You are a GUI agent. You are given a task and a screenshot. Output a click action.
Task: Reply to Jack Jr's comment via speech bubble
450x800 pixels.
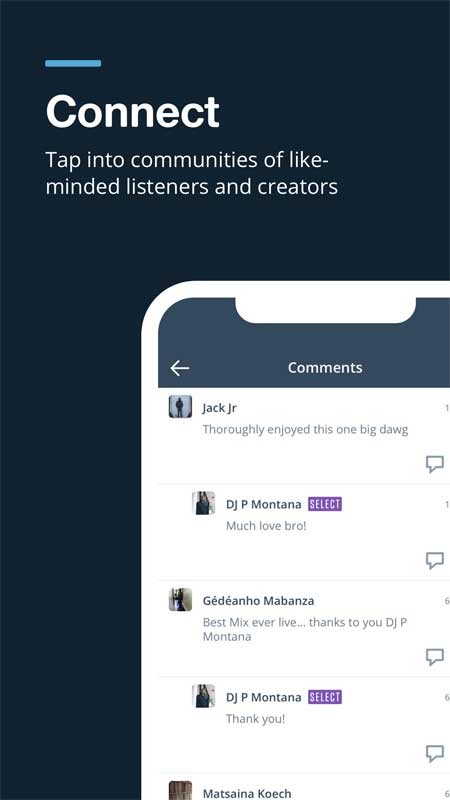435,464
